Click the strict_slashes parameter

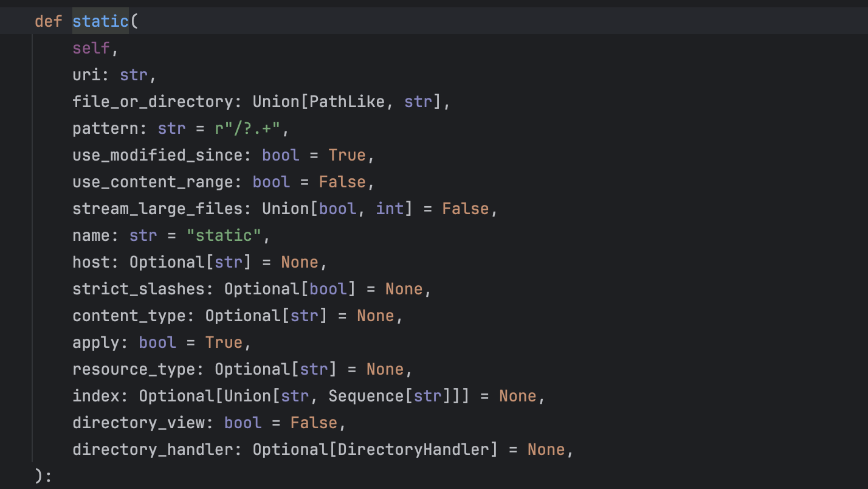pos(139,289)
